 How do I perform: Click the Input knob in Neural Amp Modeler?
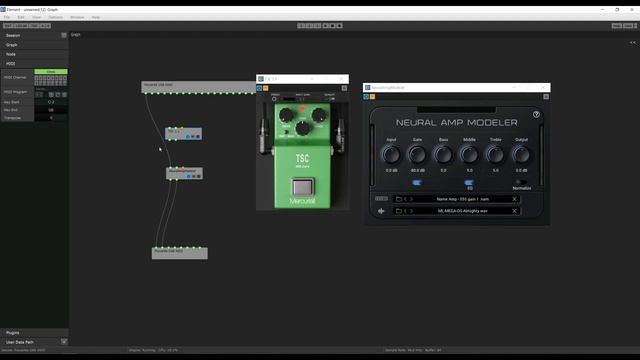pos(391,155)
